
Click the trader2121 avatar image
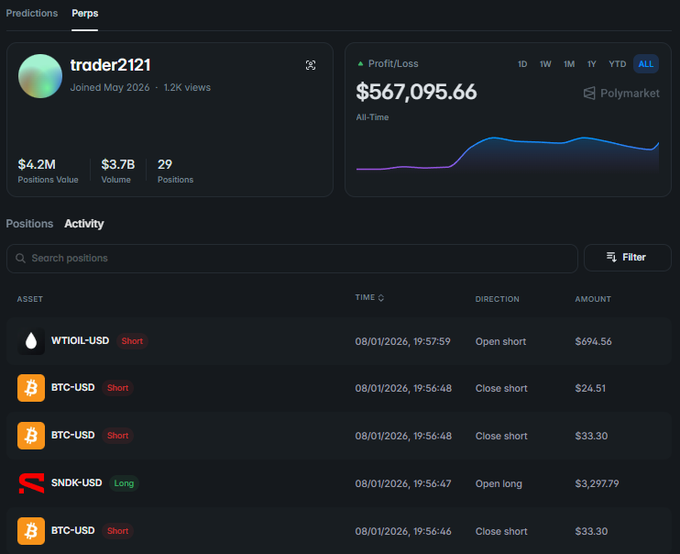point(40,76)
